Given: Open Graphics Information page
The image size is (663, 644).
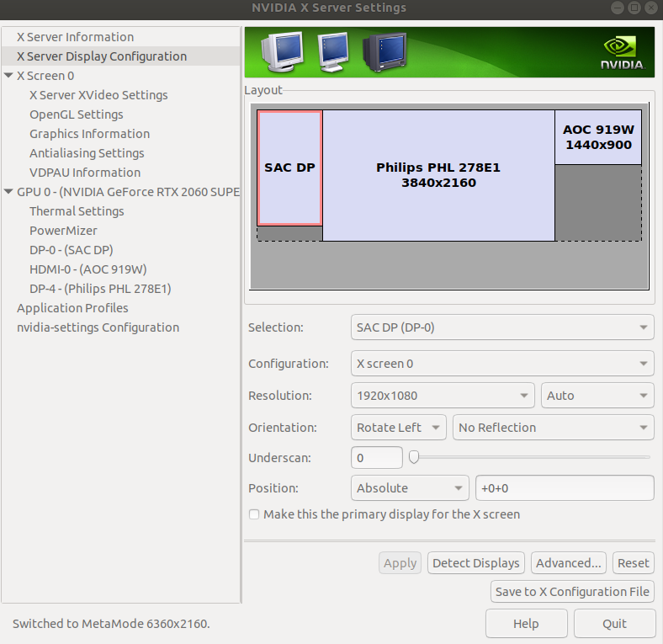Looking at the screenshot, I should [90, 134].
